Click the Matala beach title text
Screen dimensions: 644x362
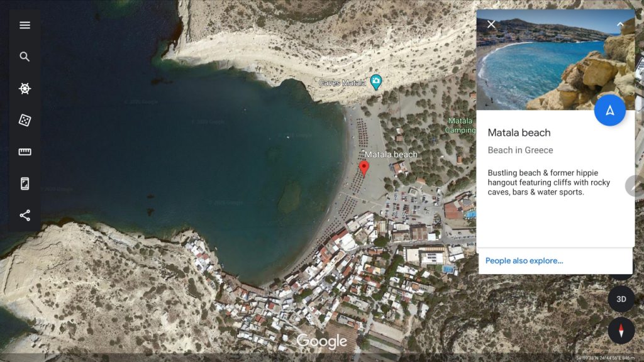pos(519,133)
